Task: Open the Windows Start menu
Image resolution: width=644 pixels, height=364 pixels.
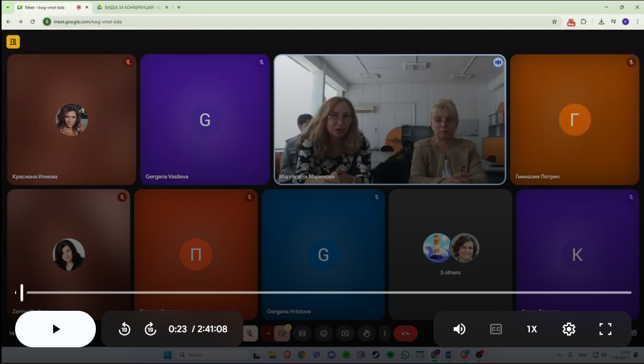Action: click(x=167, y=355)
